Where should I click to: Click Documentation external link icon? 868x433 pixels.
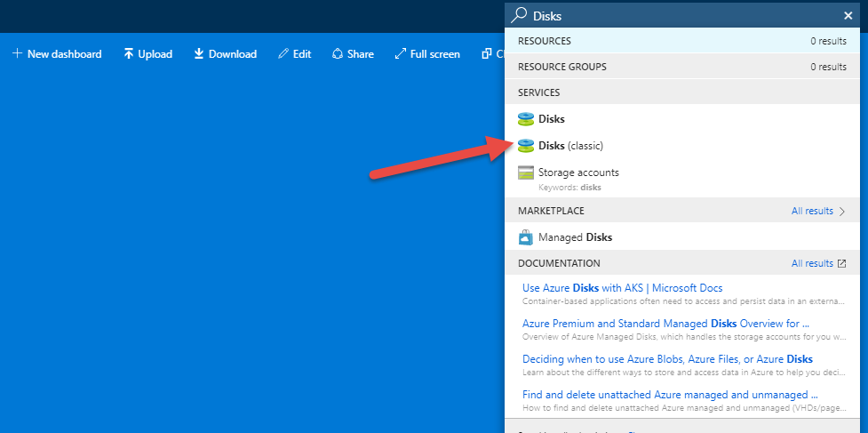(841, 263)
